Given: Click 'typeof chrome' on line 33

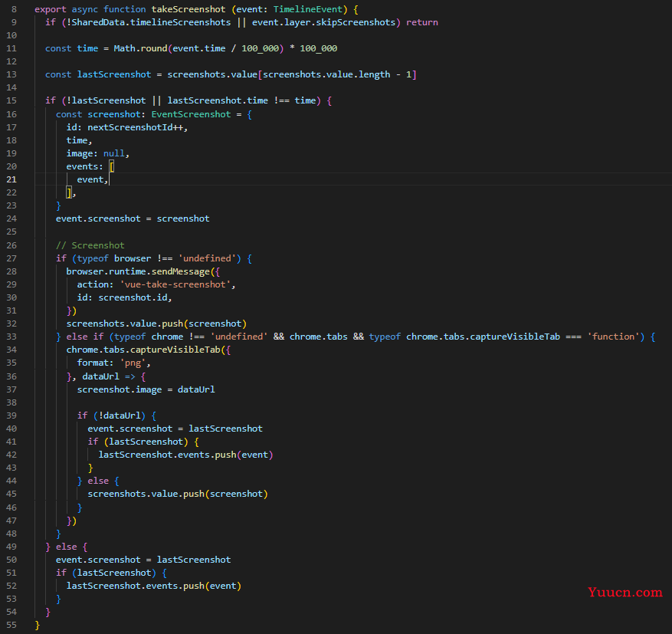Looking at the screenshot, I should (149, 337).
